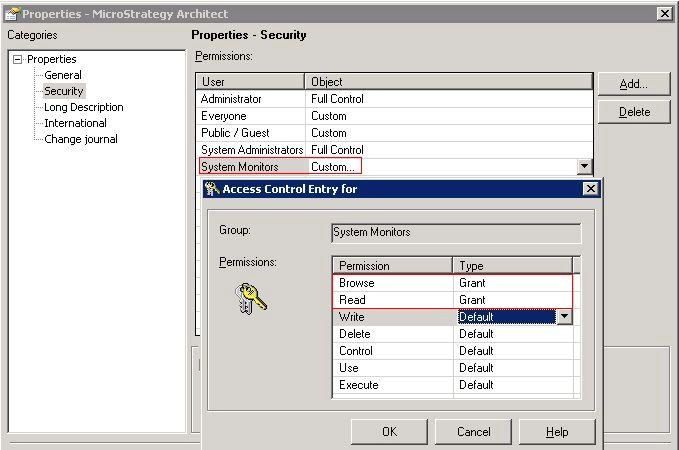Viewport: 679px width, 450px height.
Task: Click the Cancel button
Action: point(473,431)
